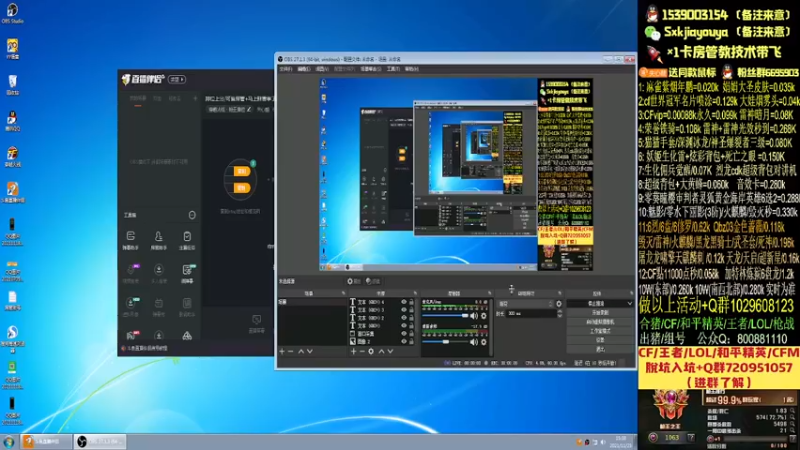
Task: Move source up with the Sources dock up arrow
Action: [381, 352]
